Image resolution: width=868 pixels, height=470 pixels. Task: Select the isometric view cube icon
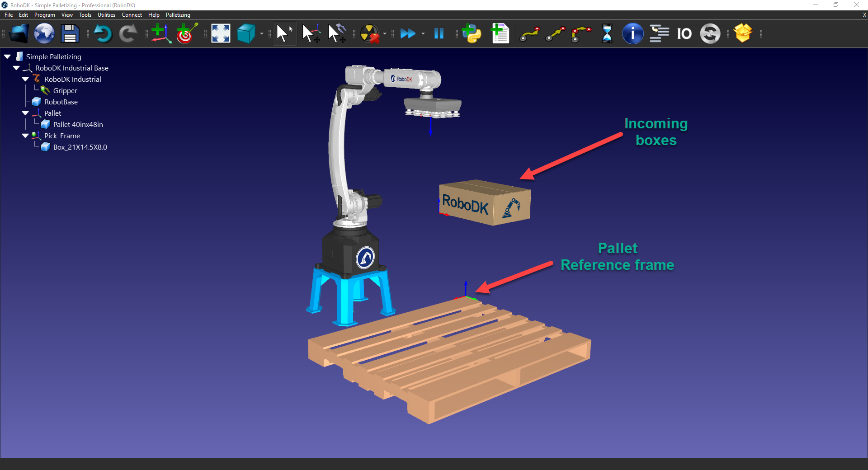[246, 33]
